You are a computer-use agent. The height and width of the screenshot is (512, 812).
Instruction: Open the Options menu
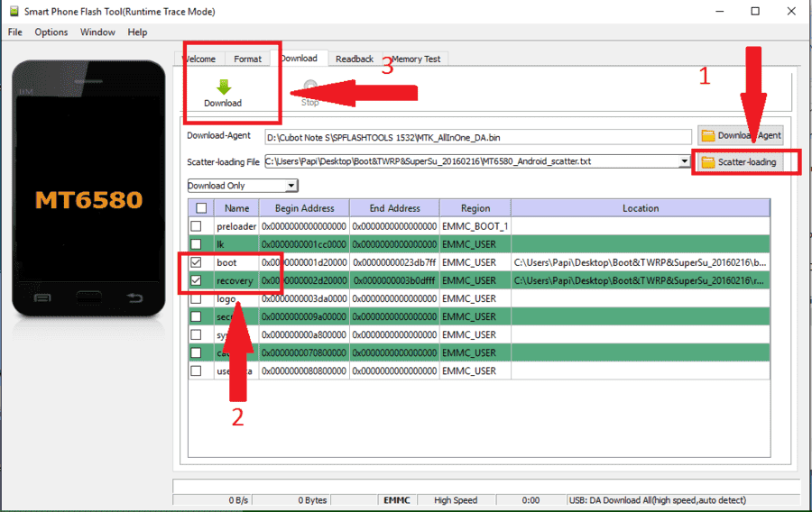pyautogui.click(x=51, y=32)
